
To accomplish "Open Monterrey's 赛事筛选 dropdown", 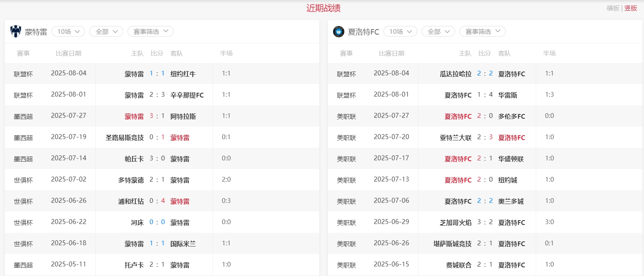I will 150,31.
